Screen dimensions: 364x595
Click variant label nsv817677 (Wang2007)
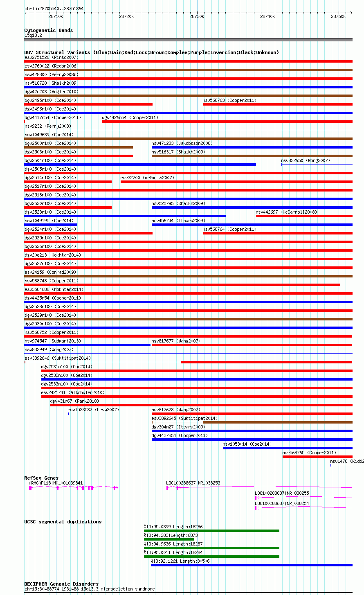(176, 341)
